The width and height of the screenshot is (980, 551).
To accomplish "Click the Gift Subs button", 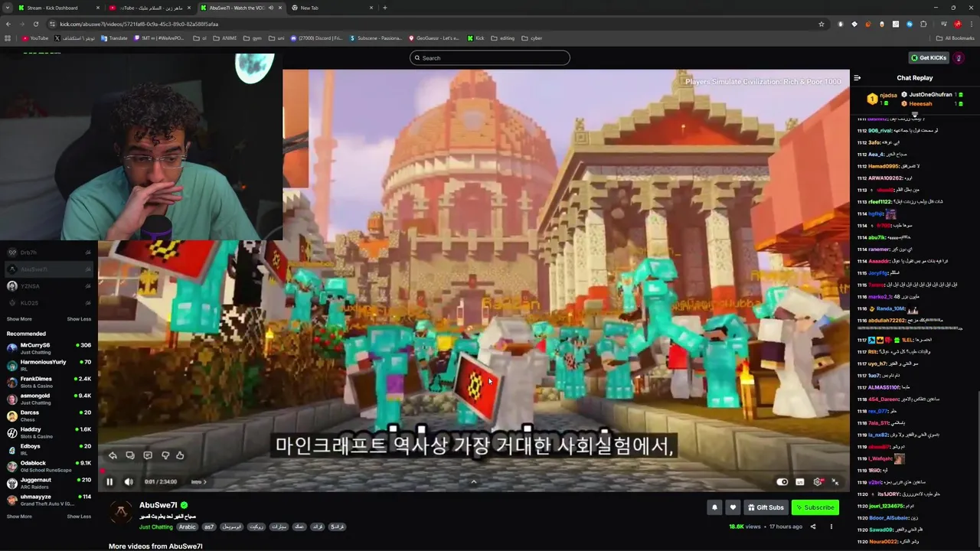I will click(x=766, y=507).
